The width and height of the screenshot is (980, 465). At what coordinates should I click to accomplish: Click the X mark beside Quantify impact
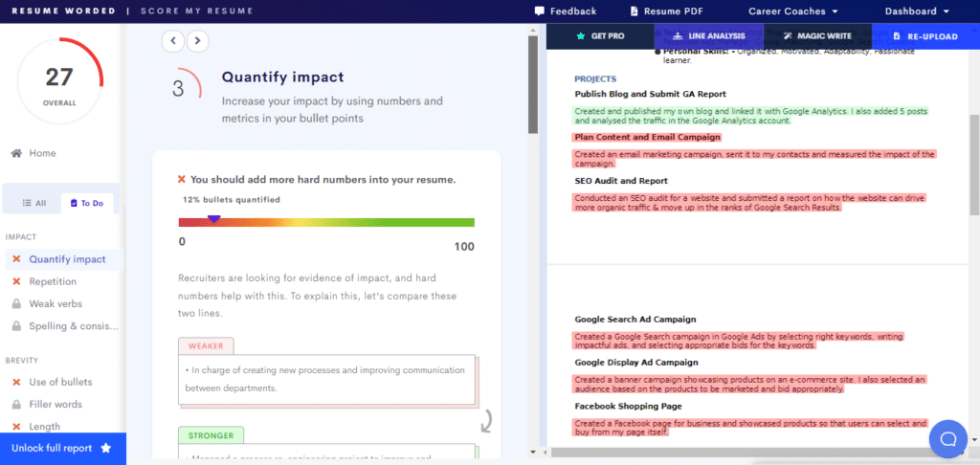click(x=16, y=259)
